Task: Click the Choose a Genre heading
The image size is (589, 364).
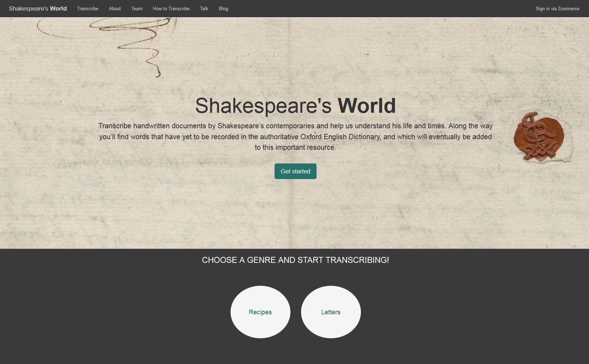Action: (295, 260)
